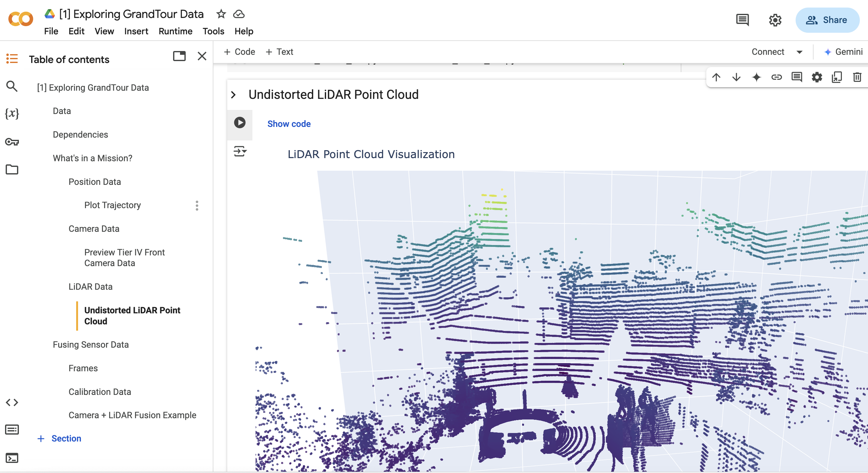This screenshot has width=868, height=473.
Task: Open the Variables sidebar panel
Action: point(12,113)
